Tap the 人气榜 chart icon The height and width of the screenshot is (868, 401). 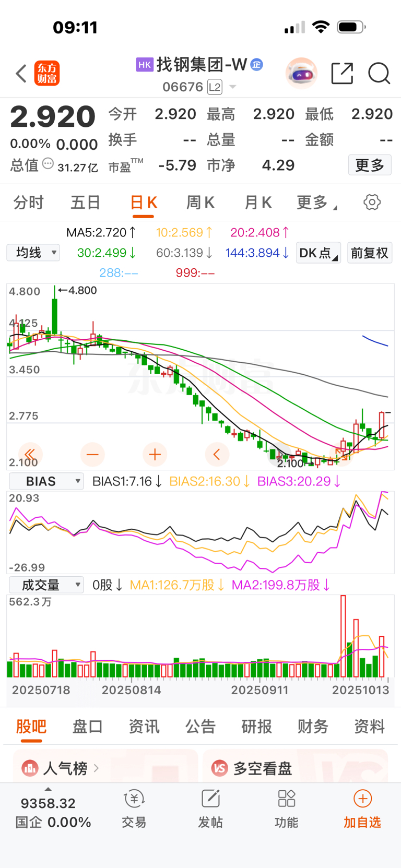click(x=30, y=768)
